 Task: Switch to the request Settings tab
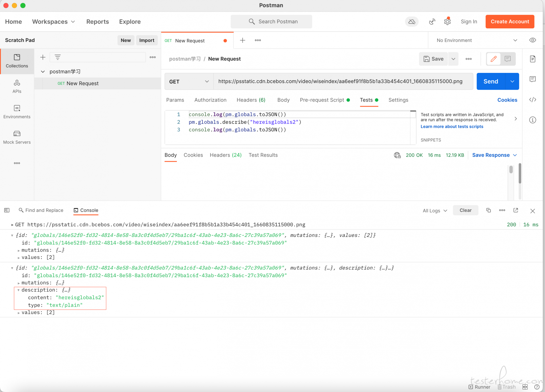398,100
